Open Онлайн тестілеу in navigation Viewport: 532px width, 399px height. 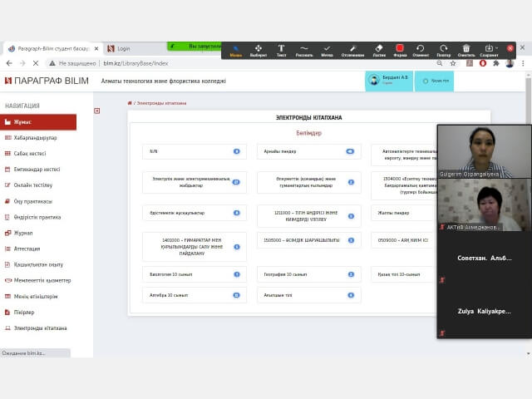point(33,185)
